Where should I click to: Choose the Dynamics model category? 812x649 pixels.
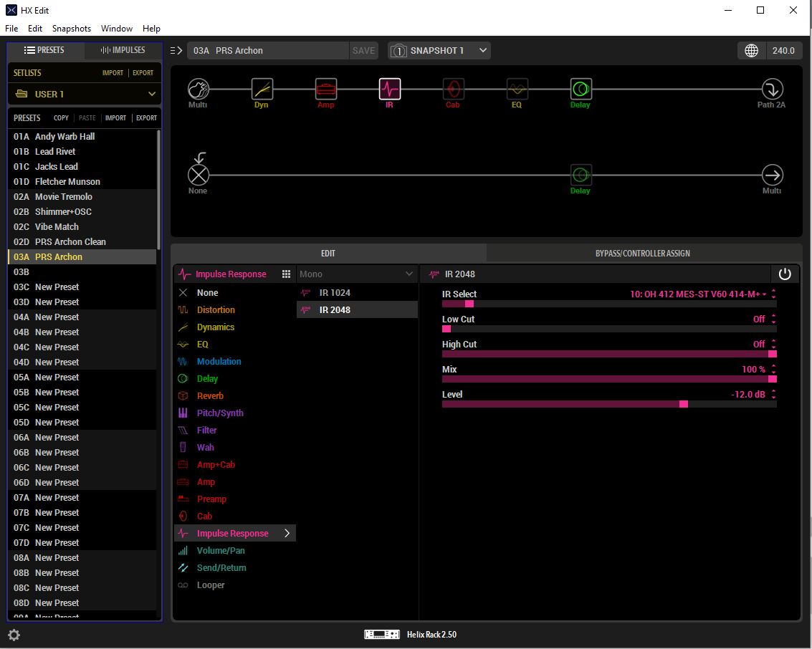tap(216, 327)
